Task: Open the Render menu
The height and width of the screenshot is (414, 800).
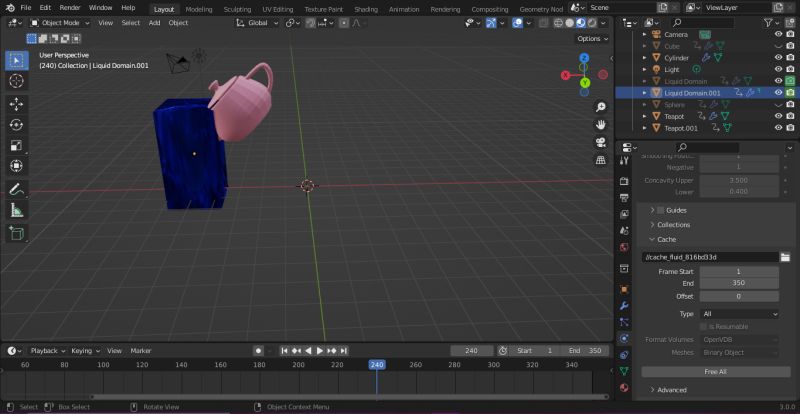Action: pos(70,8)
